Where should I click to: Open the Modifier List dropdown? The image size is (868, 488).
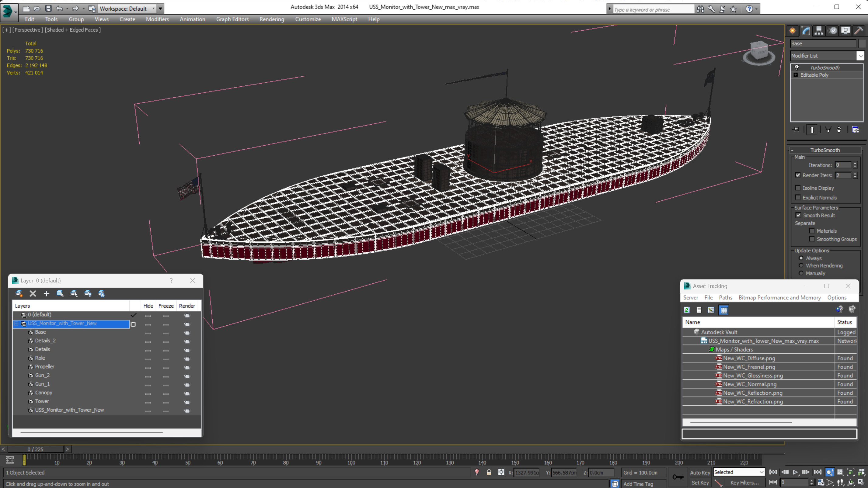point(861,56)
